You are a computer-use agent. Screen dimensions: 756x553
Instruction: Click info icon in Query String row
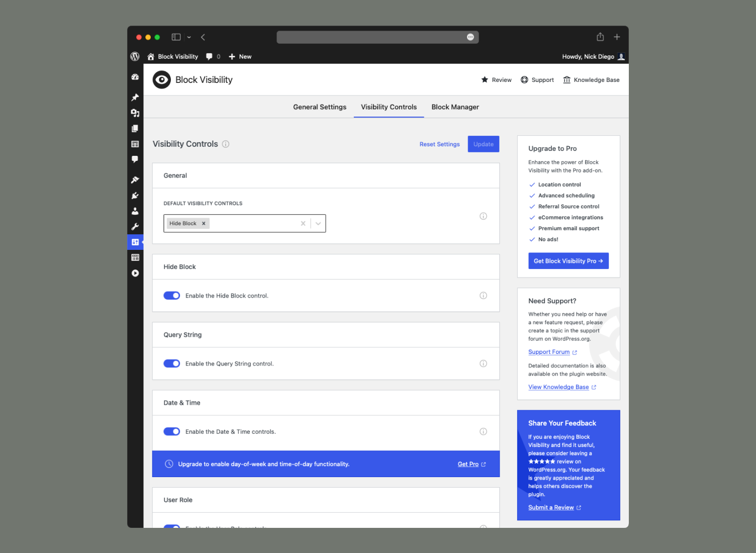pos(483,363)
